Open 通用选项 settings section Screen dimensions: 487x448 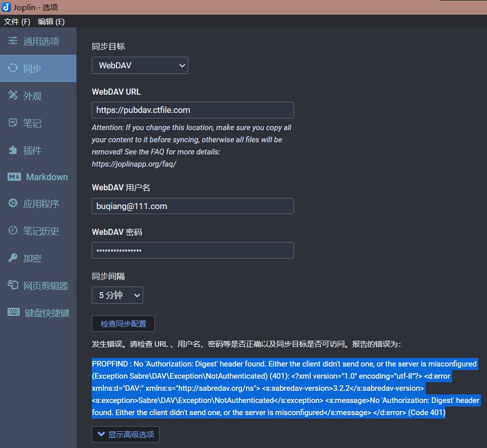point(38,41)
